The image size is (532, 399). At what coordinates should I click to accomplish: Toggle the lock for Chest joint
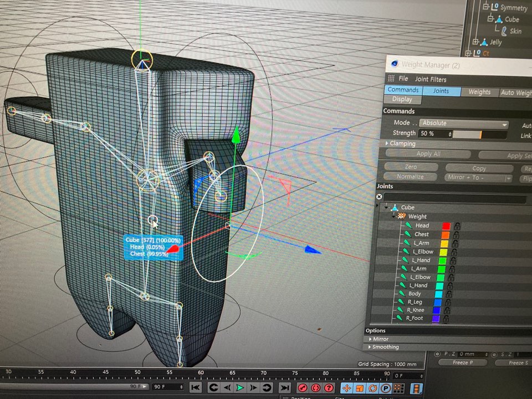pyautogui.click(x=456, y=235)
